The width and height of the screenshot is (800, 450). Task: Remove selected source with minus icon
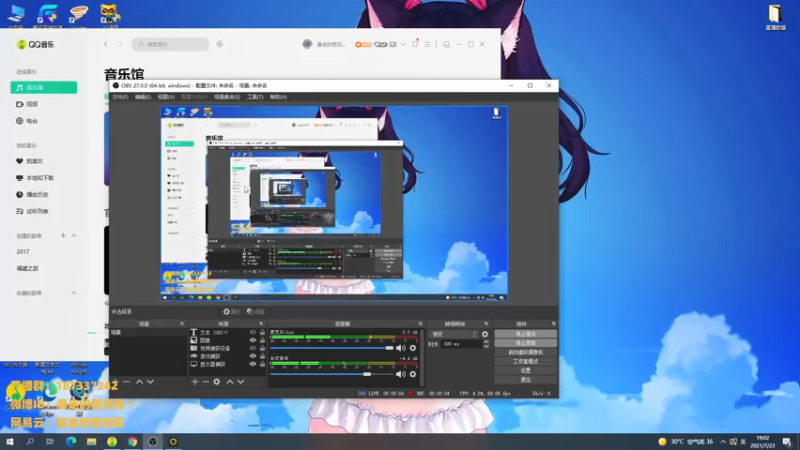206,382
